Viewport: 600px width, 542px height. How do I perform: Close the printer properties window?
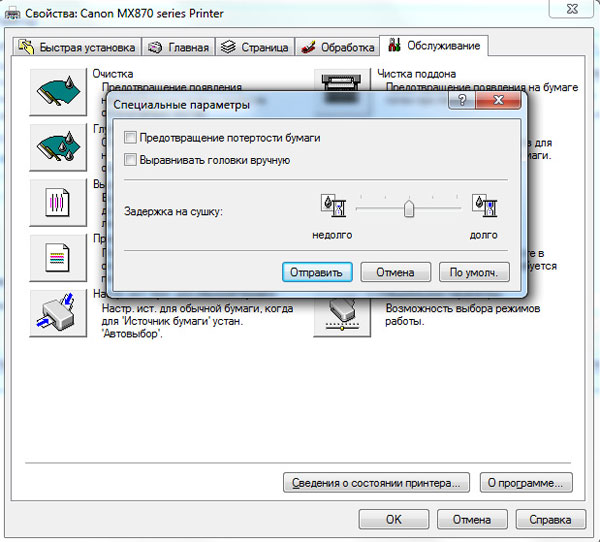pyautogui.click(x=572, y=8)
